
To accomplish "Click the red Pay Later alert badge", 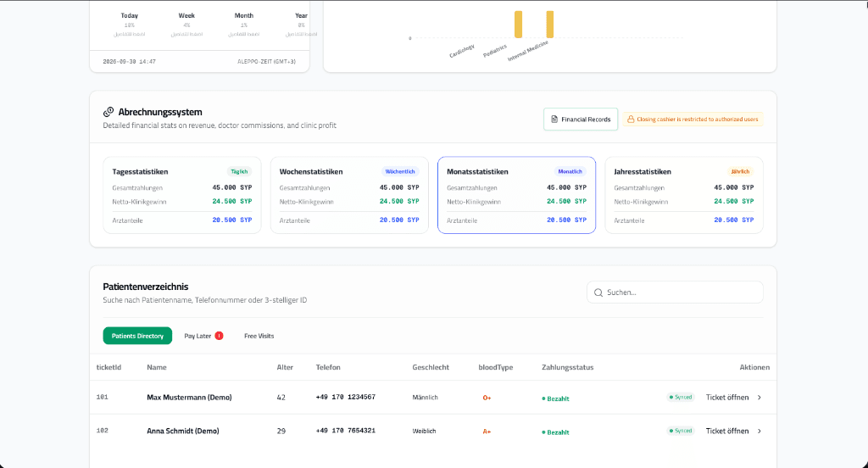I will tap(220, 336).
